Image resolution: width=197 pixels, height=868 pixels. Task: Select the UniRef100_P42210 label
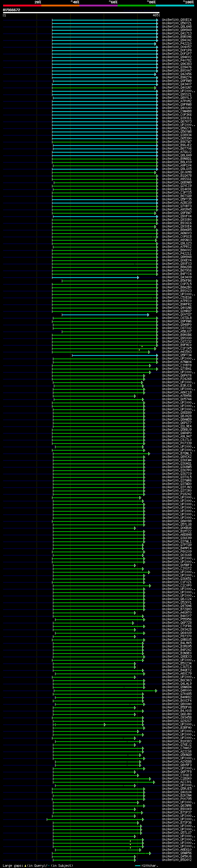coord(176,44)
